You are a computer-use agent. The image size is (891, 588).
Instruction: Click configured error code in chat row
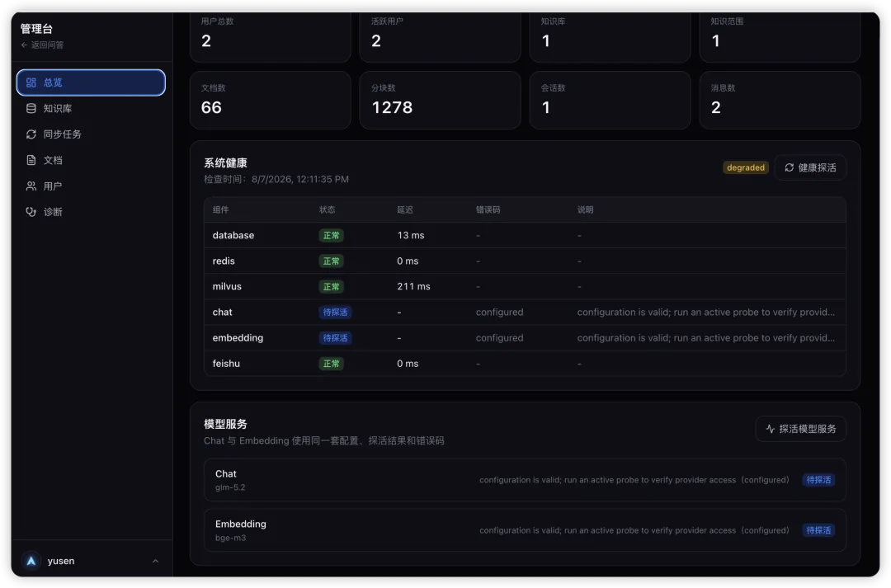point(499,312)
